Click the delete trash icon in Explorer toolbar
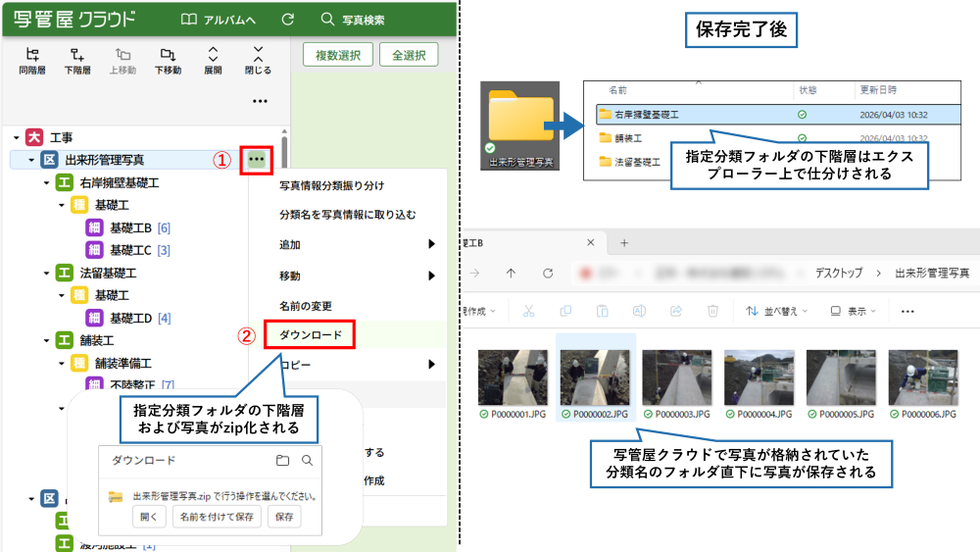Viewport: 980px width, 552px height. 713,311
